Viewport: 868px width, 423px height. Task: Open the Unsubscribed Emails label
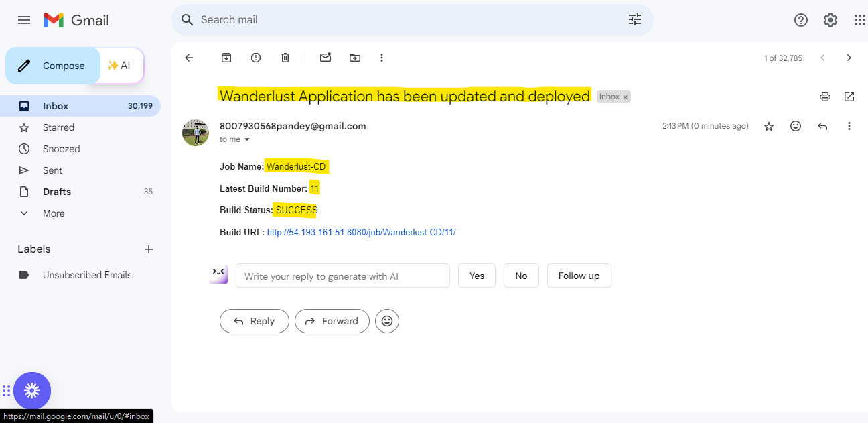pyautogui.click(x=80, y=275)
